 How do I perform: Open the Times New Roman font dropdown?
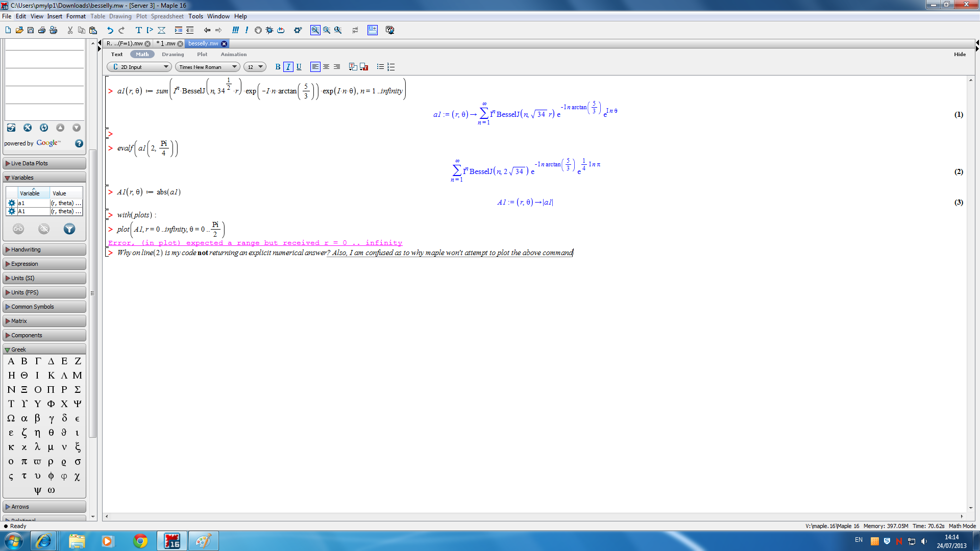click(x=208, y=67)
